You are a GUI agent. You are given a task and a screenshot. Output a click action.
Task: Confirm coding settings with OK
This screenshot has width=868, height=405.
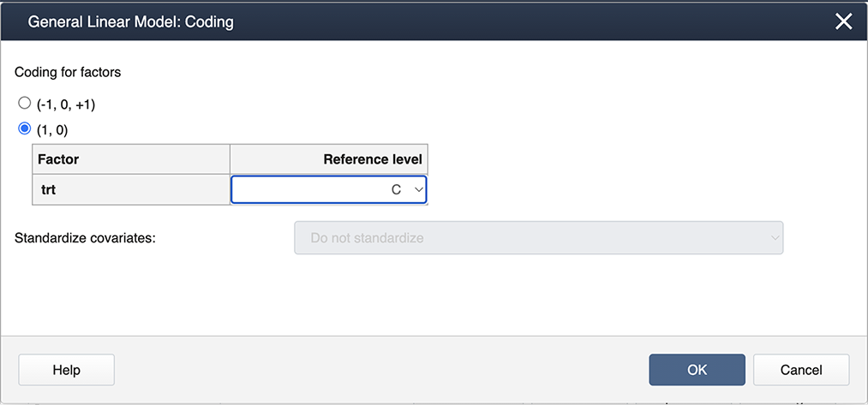[x=697, y=370]
